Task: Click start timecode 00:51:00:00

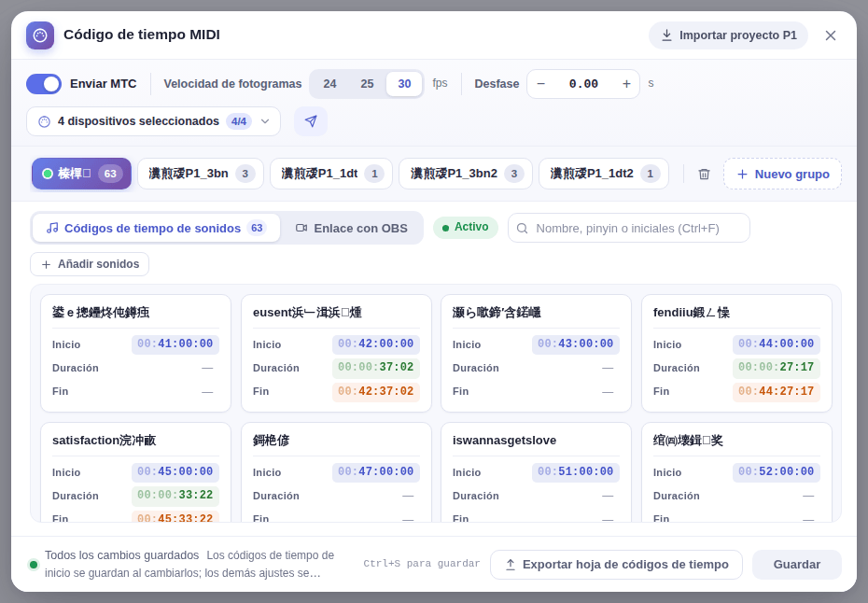Action: point(576,471)
